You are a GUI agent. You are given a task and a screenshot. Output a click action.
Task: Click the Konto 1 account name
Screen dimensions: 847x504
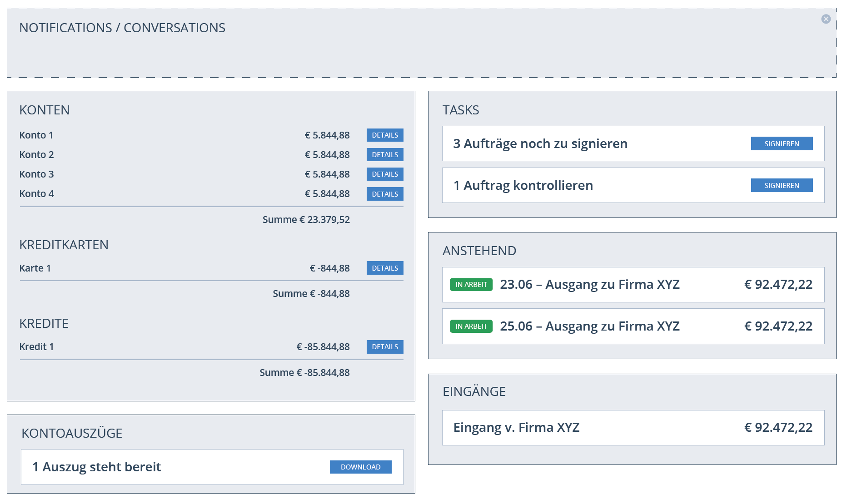(x=36, y=135)
